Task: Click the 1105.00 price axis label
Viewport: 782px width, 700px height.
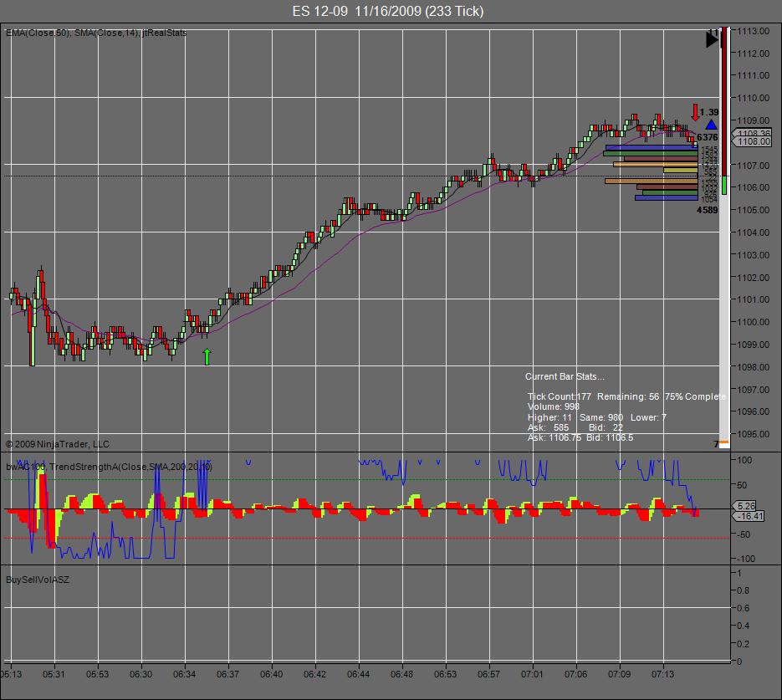Action: coord(753,210)
